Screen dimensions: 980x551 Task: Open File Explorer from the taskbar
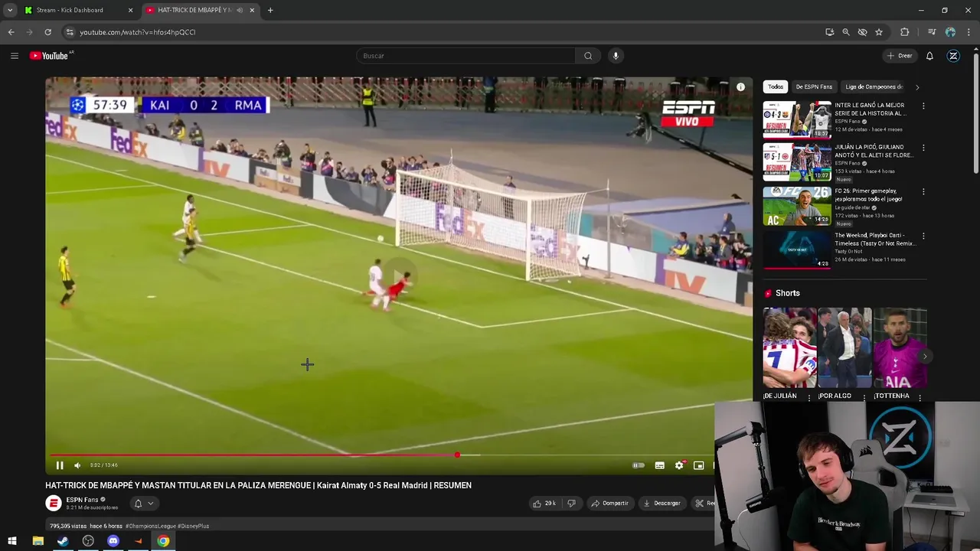(38, 541)
